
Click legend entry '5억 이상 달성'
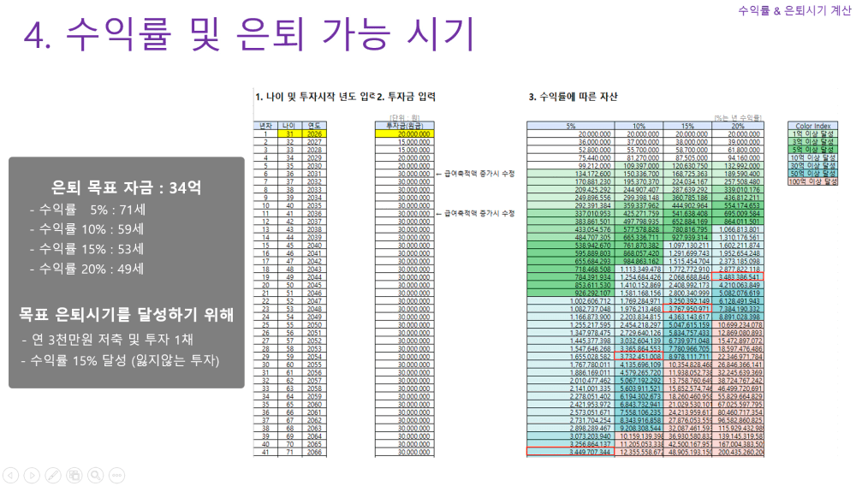[x=812, y=150]
